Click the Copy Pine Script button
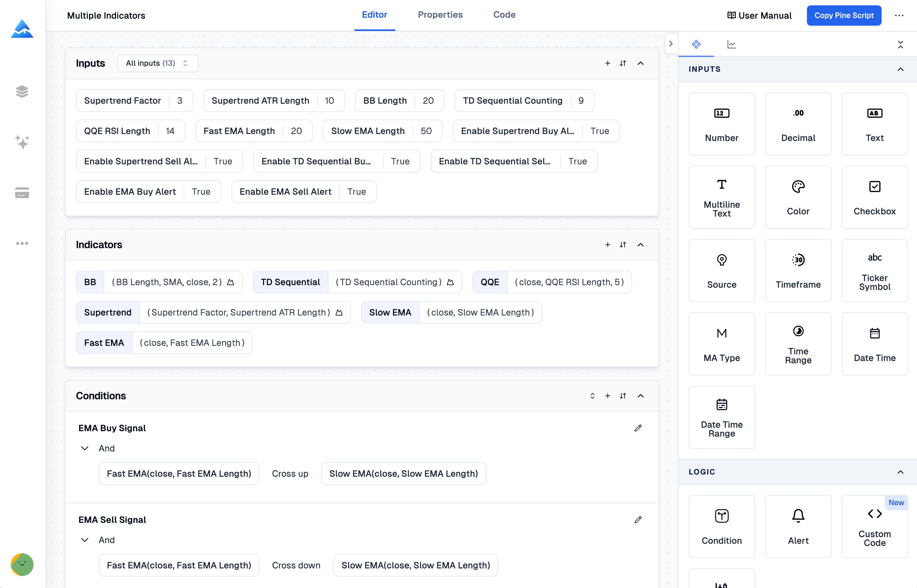Screen dimensions: 917x588 843,16
